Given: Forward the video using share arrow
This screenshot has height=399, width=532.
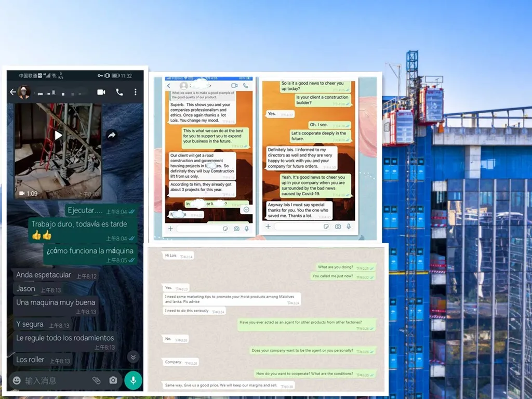Looking at the screenshot, I should pyautogui.click(x=111, y=135).
